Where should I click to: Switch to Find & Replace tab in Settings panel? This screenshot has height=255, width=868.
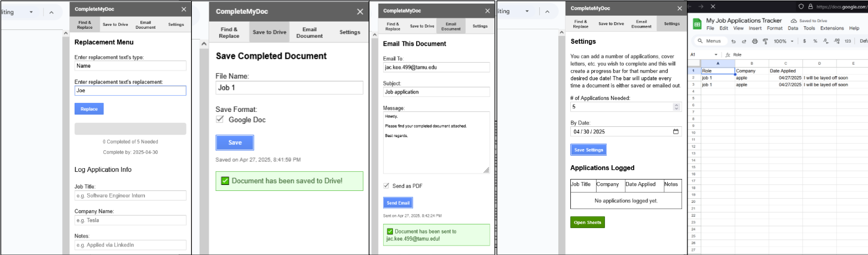coord(580,24)
